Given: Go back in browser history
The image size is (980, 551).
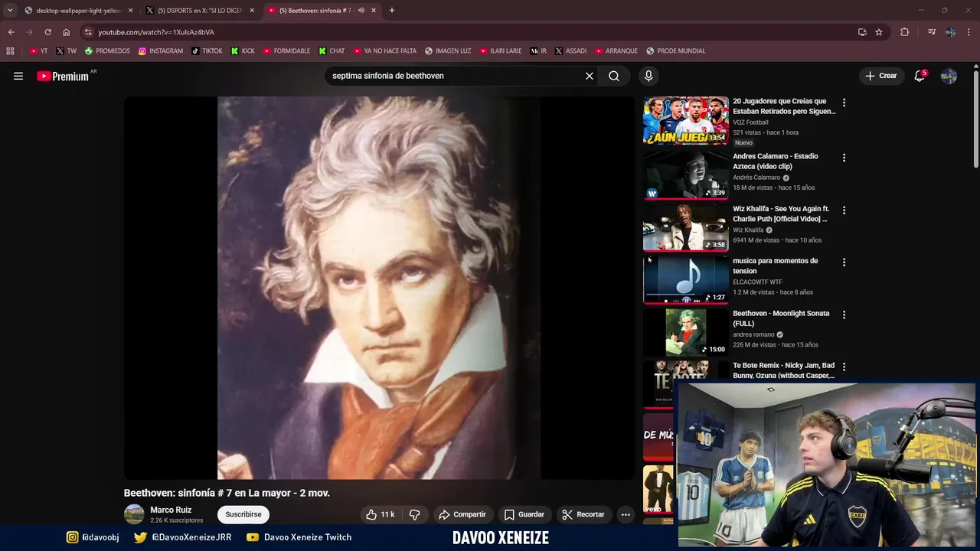Looking at the screenshot, I should (x=11, y=32).
